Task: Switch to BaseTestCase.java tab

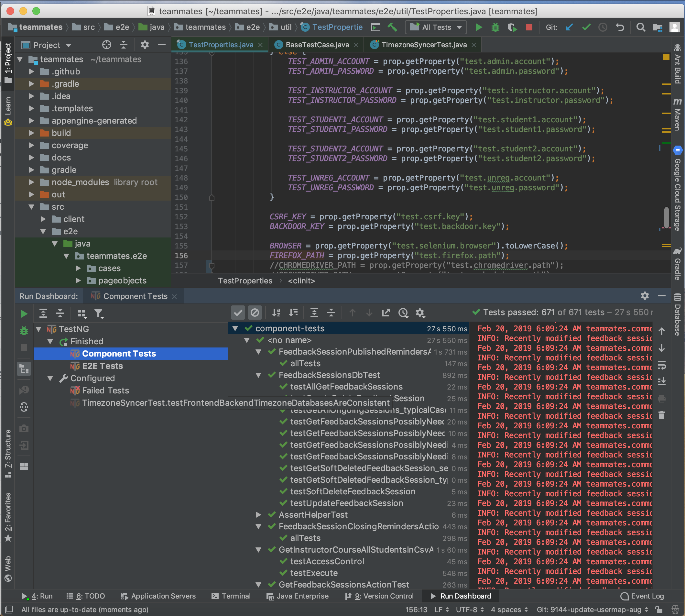Action: (x=317, y=45)
